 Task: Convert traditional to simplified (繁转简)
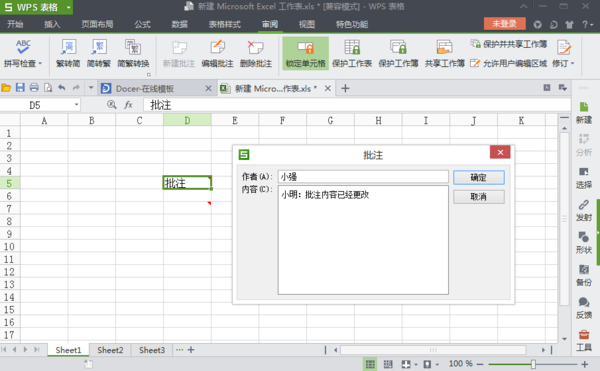pos(68,54)
